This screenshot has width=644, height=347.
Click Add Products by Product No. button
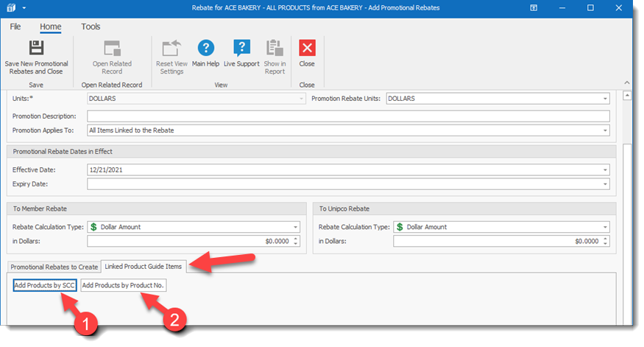click(x=123, y=285)
